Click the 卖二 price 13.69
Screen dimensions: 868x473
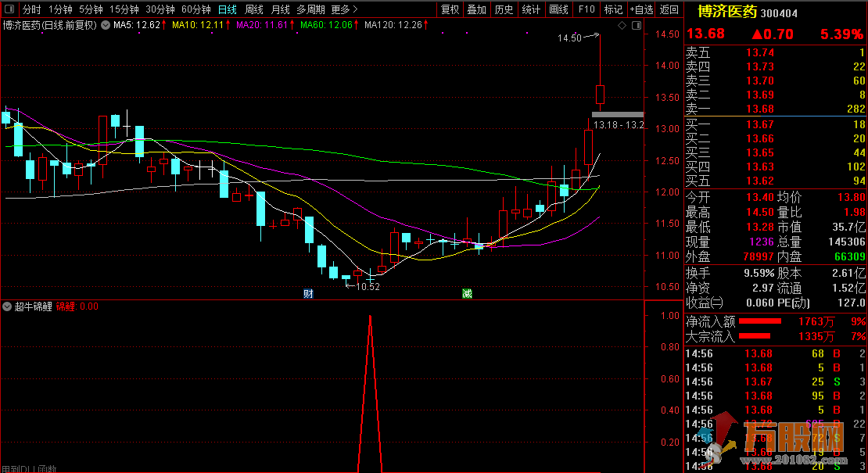point(760,95)
